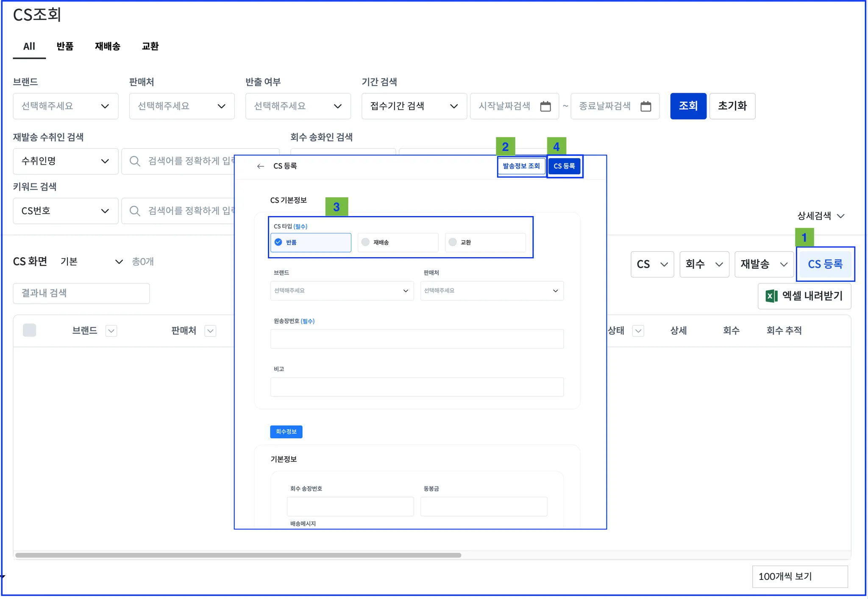Click the horizontal table scrollbar

pos(237,555)
